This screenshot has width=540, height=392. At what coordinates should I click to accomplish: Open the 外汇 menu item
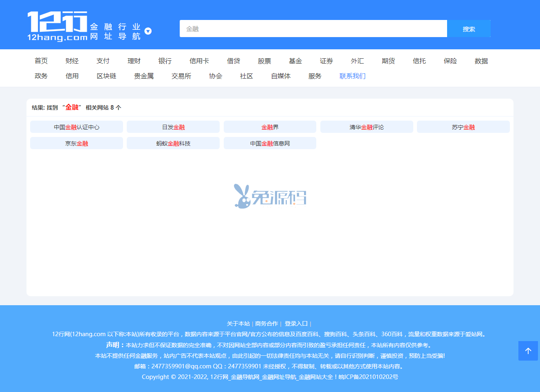tap(357, 61)
